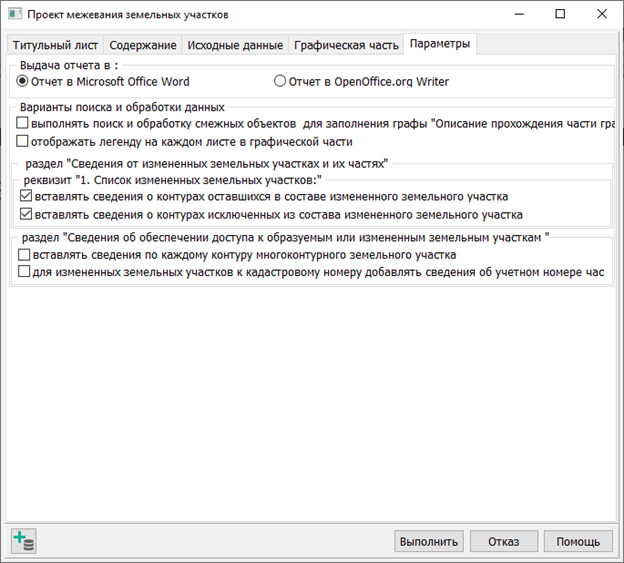Image resolution: width=624 pixels, height=563 pixels.
Task: Close the Проект межевания window
Action: (x=602, y=14)
